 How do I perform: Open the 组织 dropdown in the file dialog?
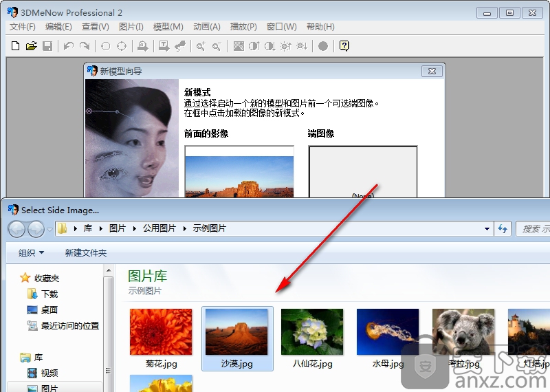point(31,252)
